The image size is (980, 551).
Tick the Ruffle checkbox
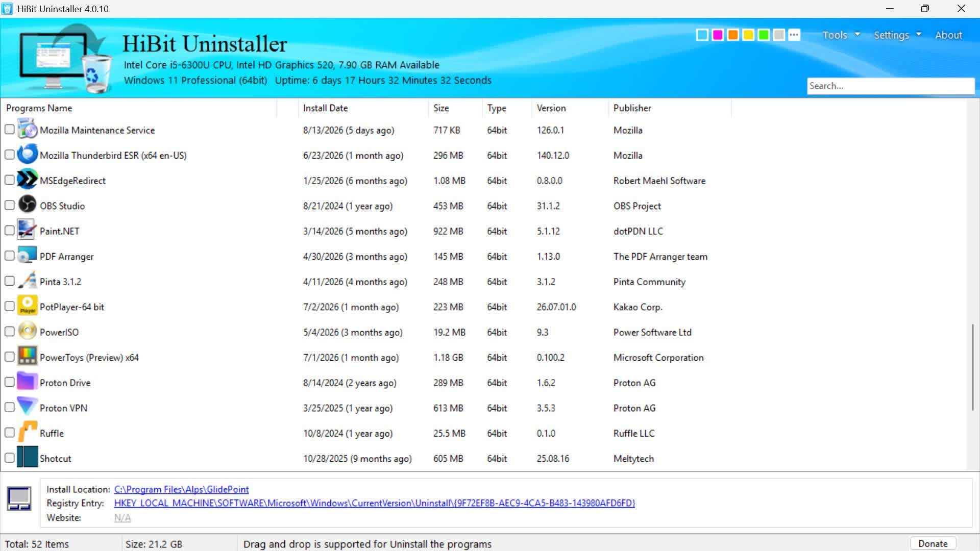(x=10, y=433)
